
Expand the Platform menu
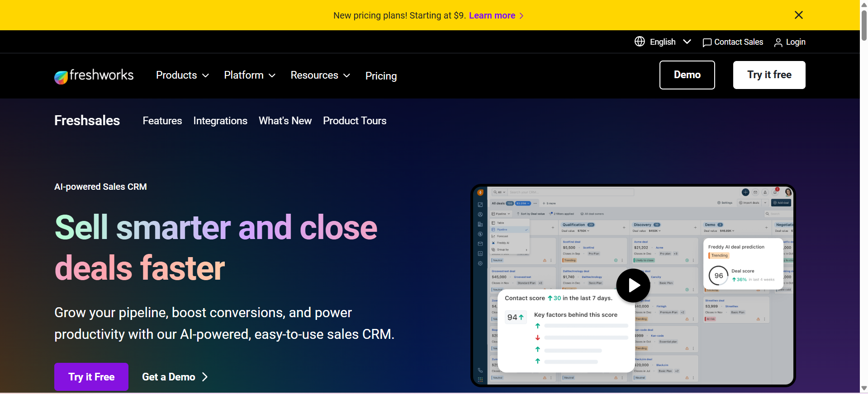pyautogui.click(x=249, y=75)
